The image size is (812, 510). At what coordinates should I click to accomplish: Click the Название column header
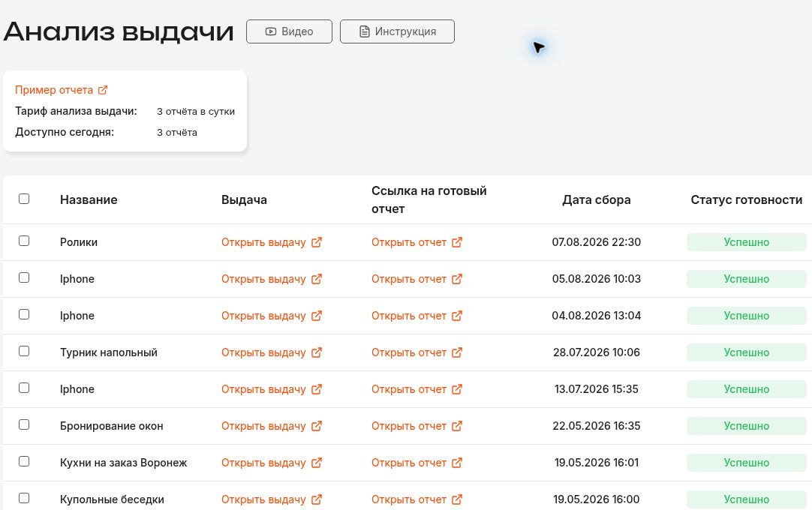(89, 199)
